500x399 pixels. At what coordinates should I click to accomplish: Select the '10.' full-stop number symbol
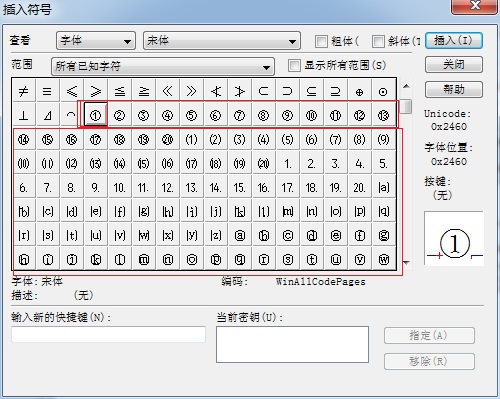119,187
